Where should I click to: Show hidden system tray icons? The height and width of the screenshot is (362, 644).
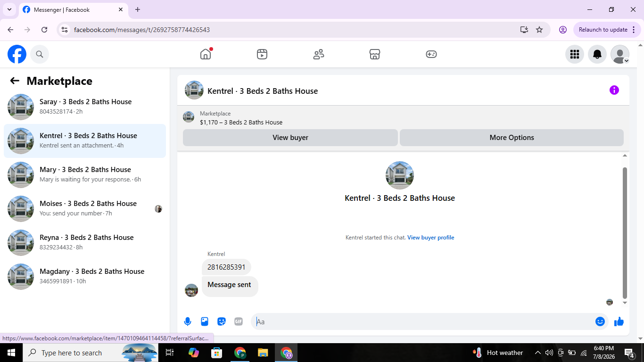537,353
